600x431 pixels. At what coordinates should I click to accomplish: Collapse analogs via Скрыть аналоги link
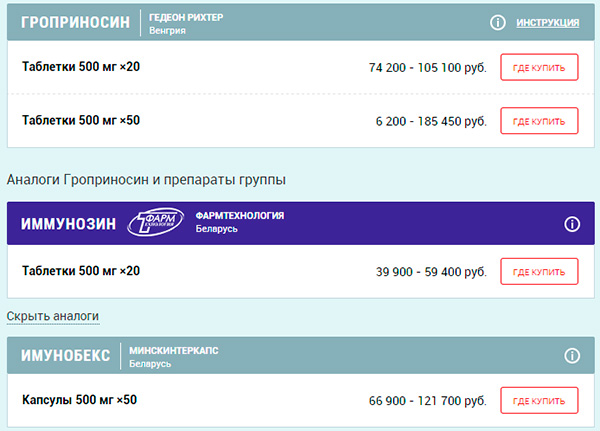pos(53,316)
